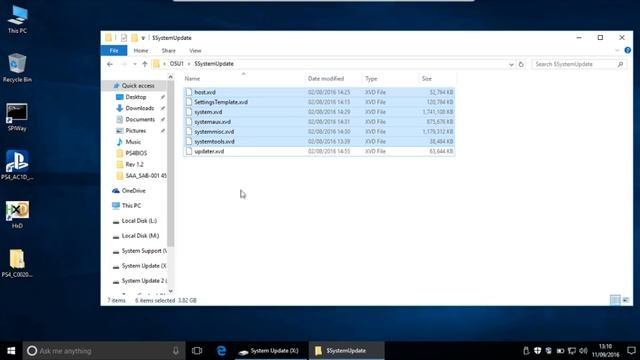Select the systemtools.xvd file
Image resolution: width=640 pixels, height=360 pixels.
click(319, 141)
